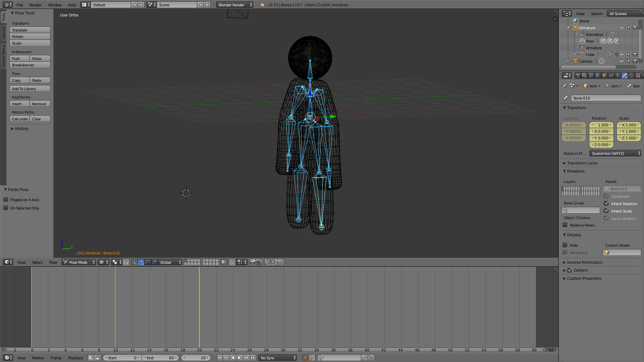Viewport: 644px width, 362px height.
Task: Switch to the Grease Pencil sidebar tab
Action: click(x=3, y=56)
